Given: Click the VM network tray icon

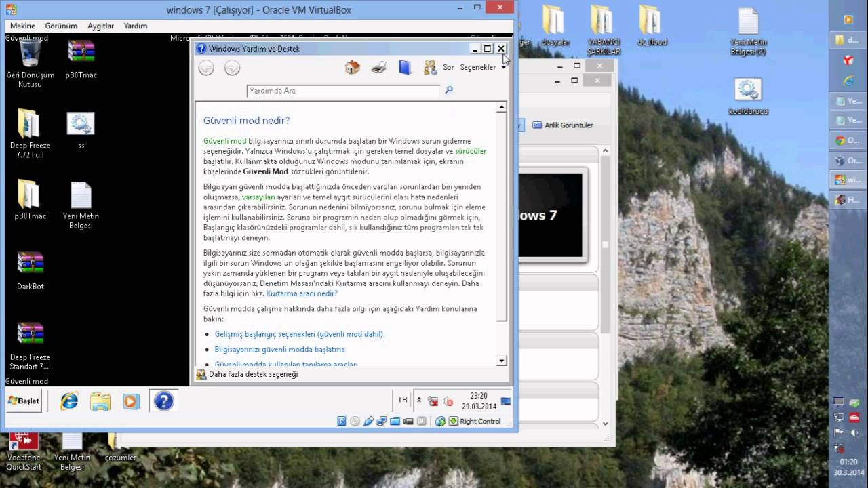Looking at the screenshot, I should (433, 401).
